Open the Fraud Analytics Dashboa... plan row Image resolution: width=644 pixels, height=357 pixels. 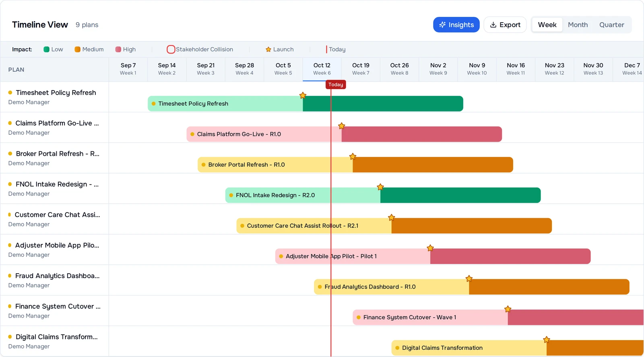[54, 281]
